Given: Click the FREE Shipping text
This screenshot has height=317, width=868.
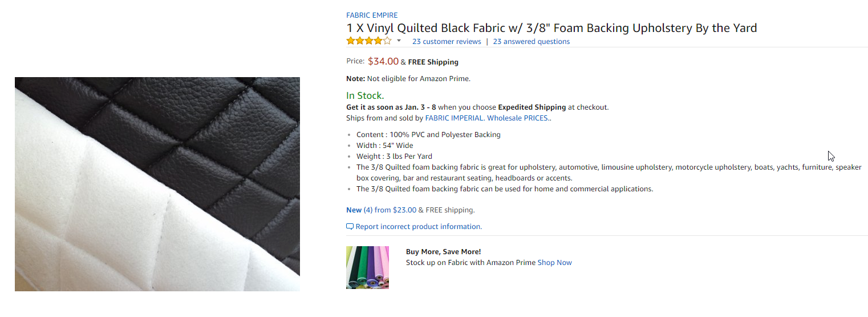Looking at the screenshot, I should tap(433, 62).
